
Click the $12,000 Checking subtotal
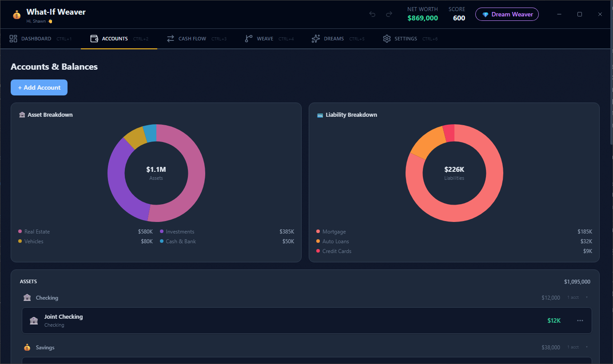click(551, 297)
